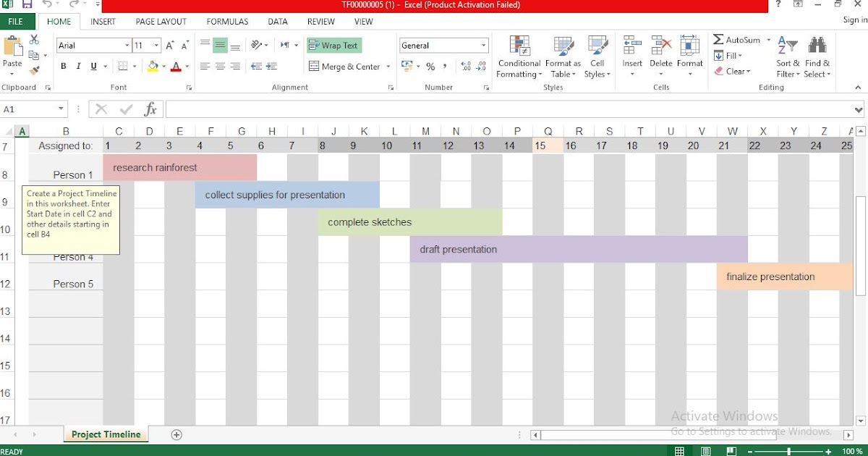The image size is (868, 456).
Task: Increase indent in Alignment group
Action: click(x=271, y=67)
